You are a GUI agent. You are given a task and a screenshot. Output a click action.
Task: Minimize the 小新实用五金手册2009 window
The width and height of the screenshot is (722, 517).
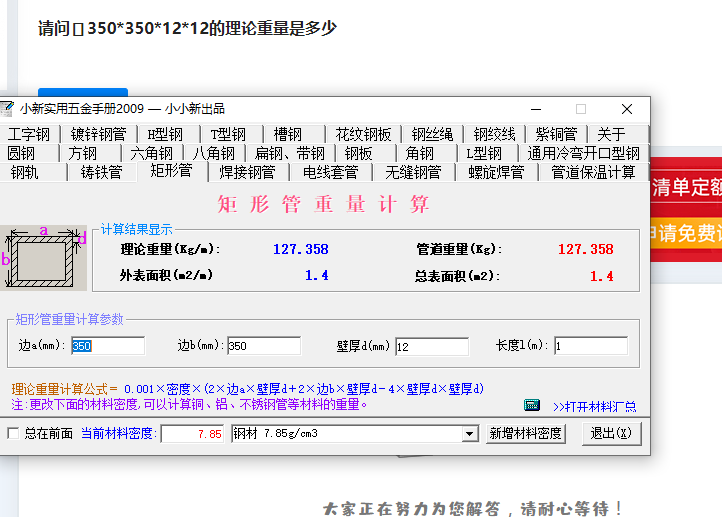[536, 109]
